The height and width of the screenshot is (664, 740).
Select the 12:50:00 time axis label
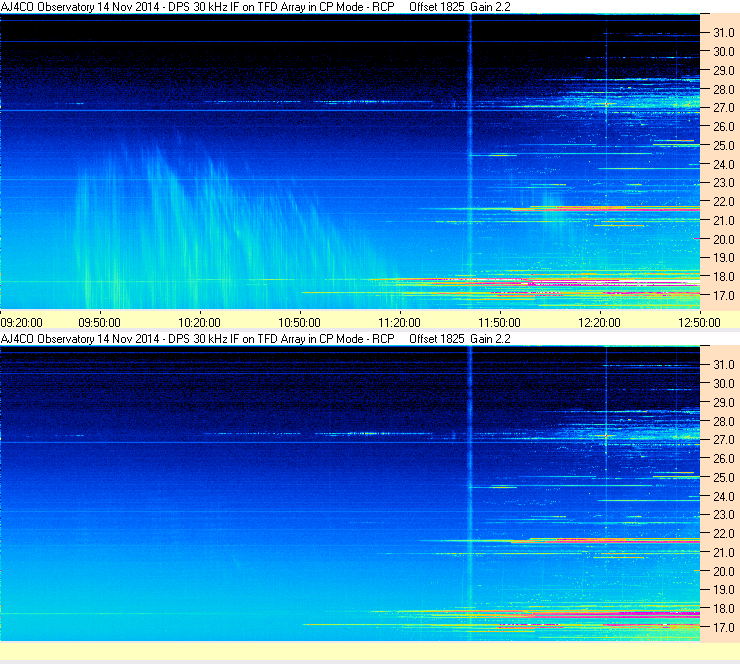[x=699, y=323]
